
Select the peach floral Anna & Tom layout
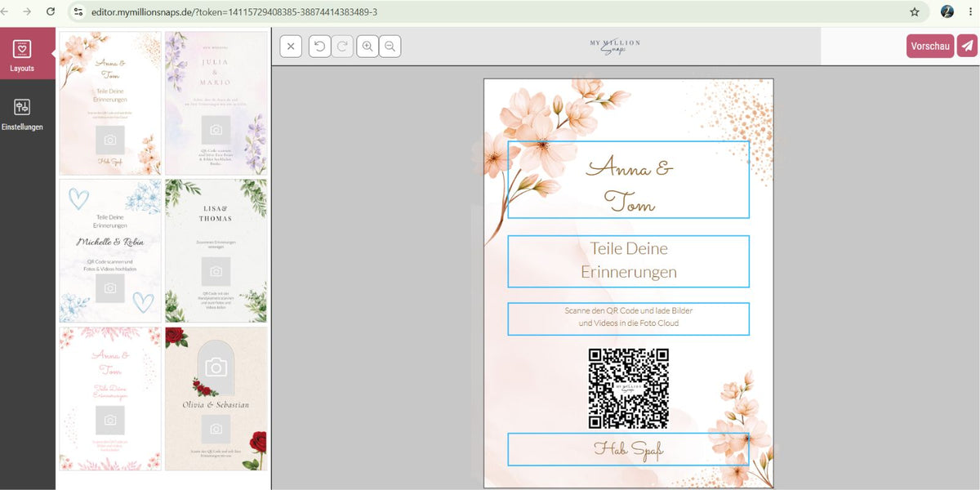110,103
